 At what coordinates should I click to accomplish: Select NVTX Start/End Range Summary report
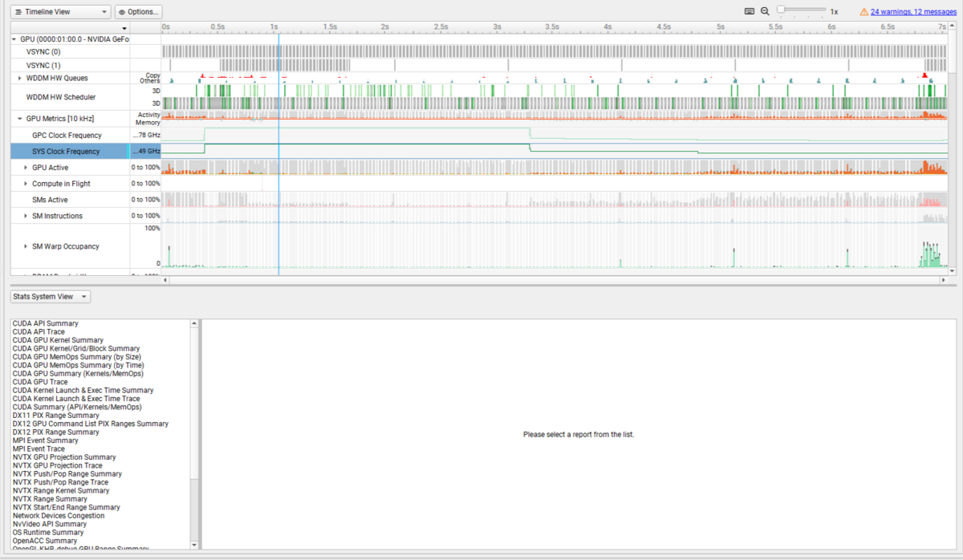[x=66, y=507]
